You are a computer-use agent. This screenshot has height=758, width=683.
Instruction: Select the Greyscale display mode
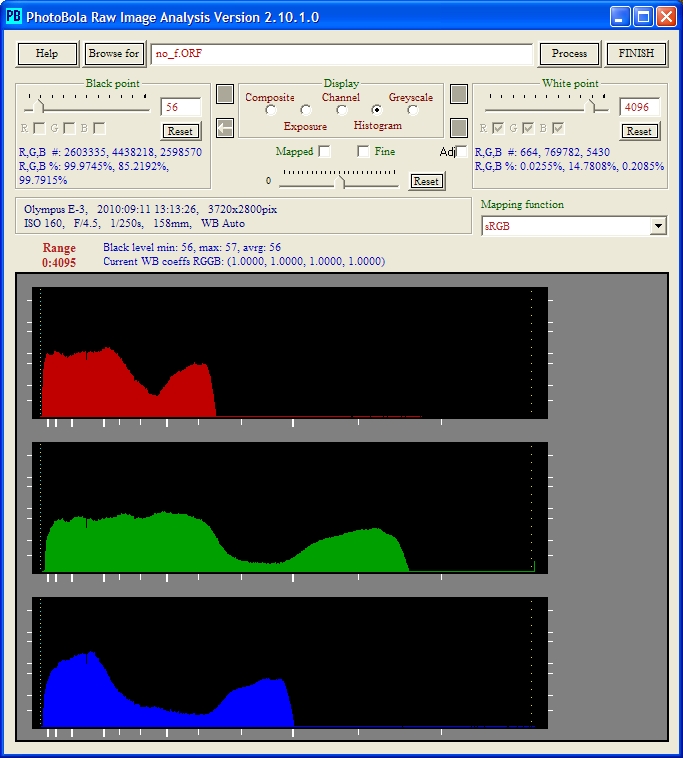click(412, 110)
